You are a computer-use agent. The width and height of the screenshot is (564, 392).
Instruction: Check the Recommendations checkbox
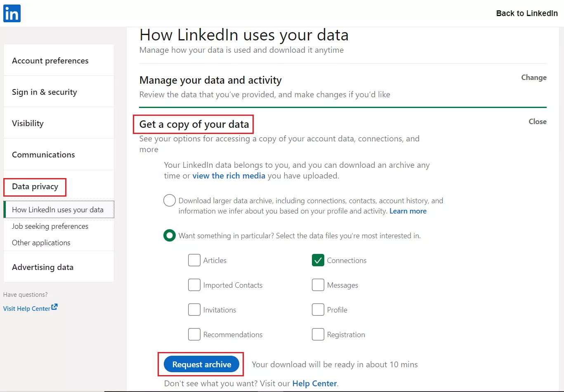coord(194,335)
